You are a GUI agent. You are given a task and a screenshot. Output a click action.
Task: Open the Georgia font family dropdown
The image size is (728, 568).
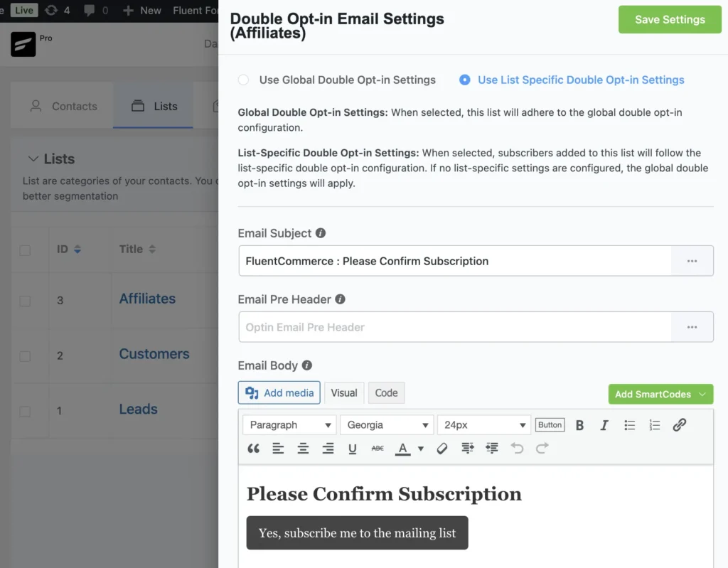[387, 425]
